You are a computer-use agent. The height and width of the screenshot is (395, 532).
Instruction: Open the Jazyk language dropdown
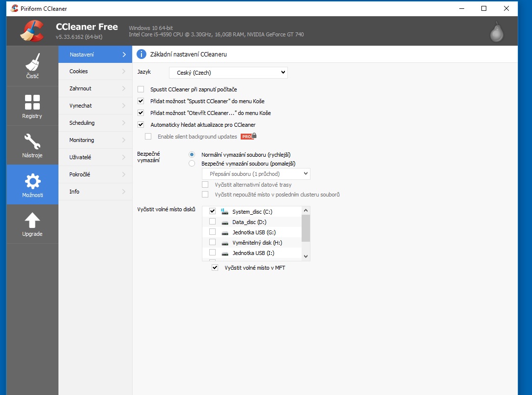(x=228, y=73)
